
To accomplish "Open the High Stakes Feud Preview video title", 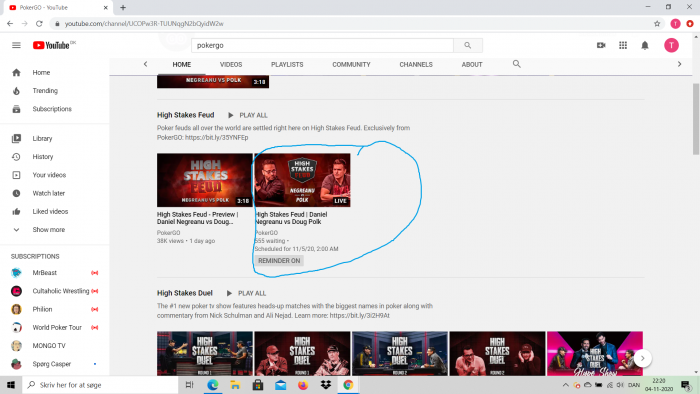I will click(198, 218).
